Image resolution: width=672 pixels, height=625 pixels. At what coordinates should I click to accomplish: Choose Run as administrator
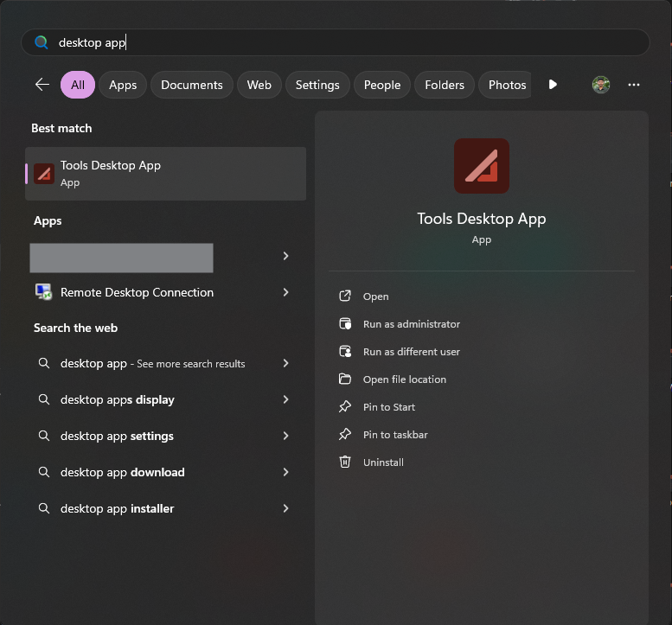click(412, 324)
